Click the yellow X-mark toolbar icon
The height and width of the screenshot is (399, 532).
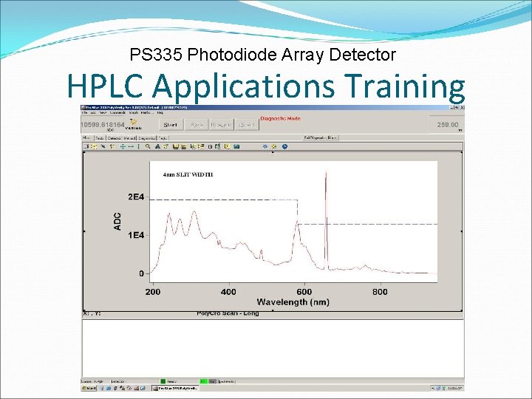pos(227,146)
